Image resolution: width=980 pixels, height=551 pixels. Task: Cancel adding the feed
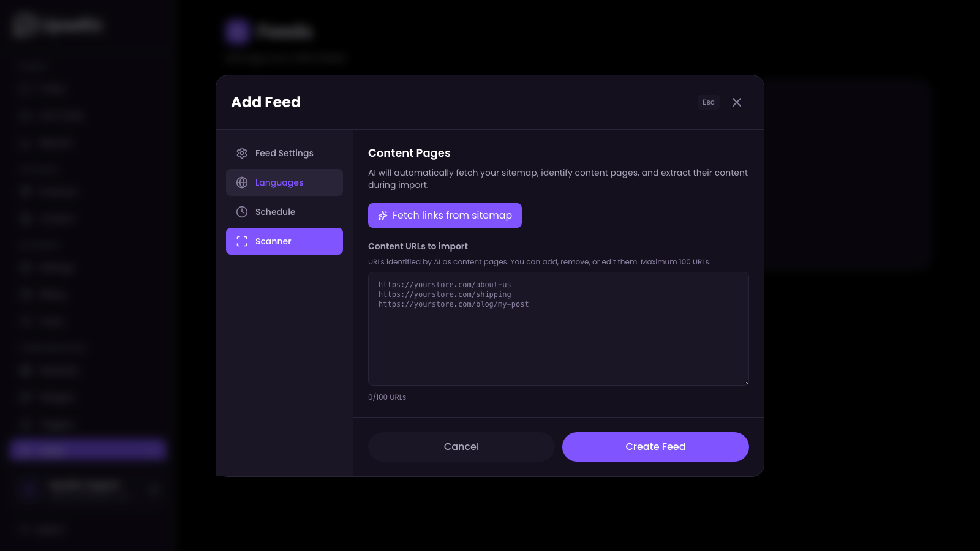(x=461, y=447)
